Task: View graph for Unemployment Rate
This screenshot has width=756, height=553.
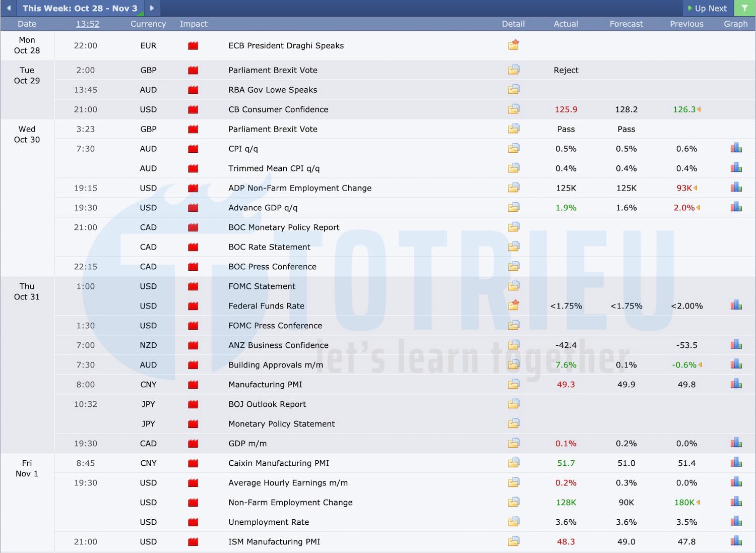Action: [x=736, y=521]
